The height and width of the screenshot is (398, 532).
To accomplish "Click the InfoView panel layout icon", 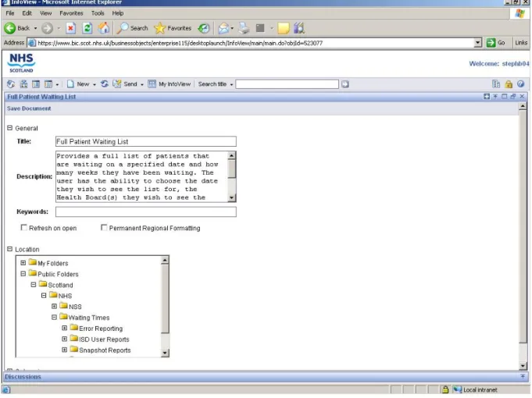I will pyautogui.click(x=36, y=84).
